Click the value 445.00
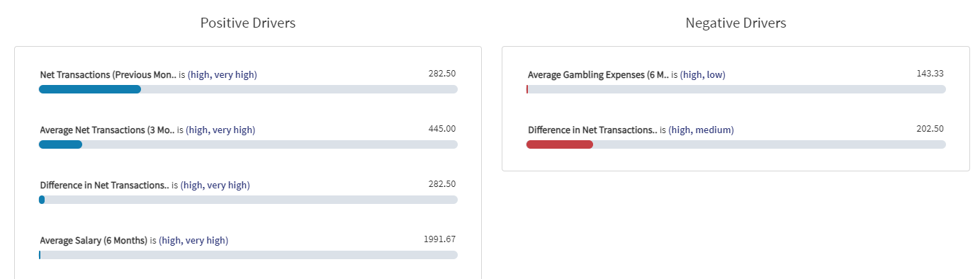The height and width of the screenshot is (279, 980). (x=442, y=128)
